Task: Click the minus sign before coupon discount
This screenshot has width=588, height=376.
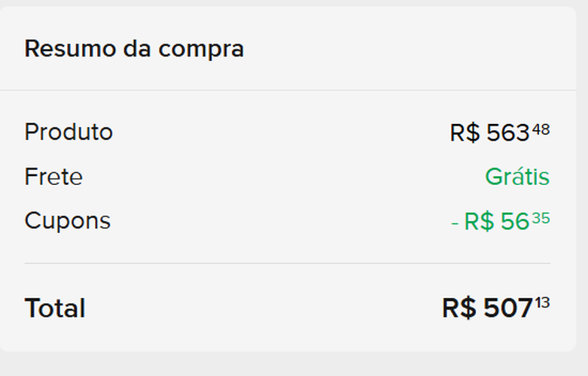Action: [x=455, y=223]
